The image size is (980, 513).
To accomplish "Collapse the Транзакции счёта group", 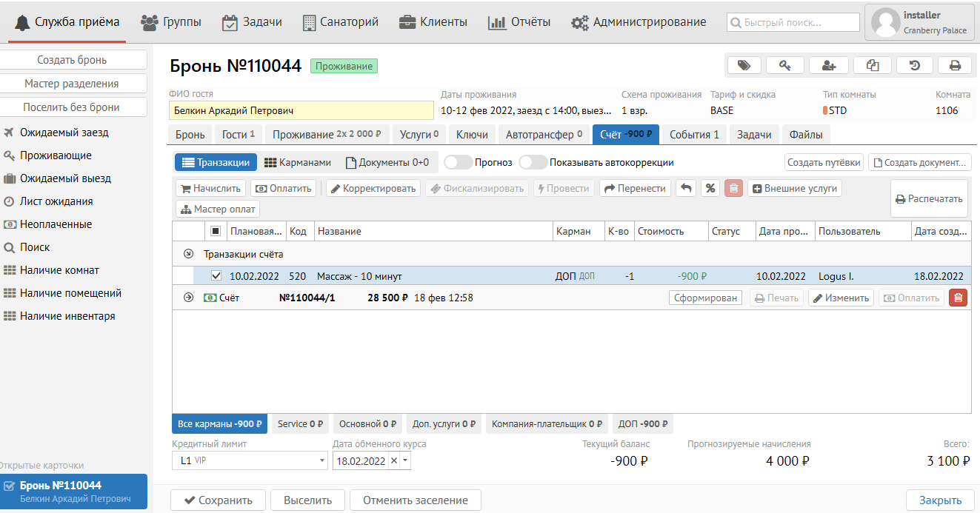I will click(x=188, y=254).
